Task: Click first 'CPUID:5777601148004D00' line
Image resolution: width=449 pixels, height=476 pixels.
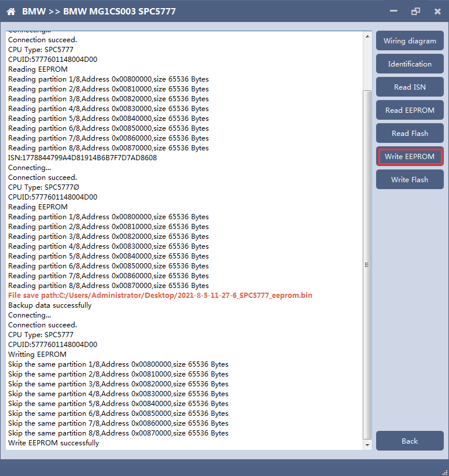Action: [x=53, y=60]
